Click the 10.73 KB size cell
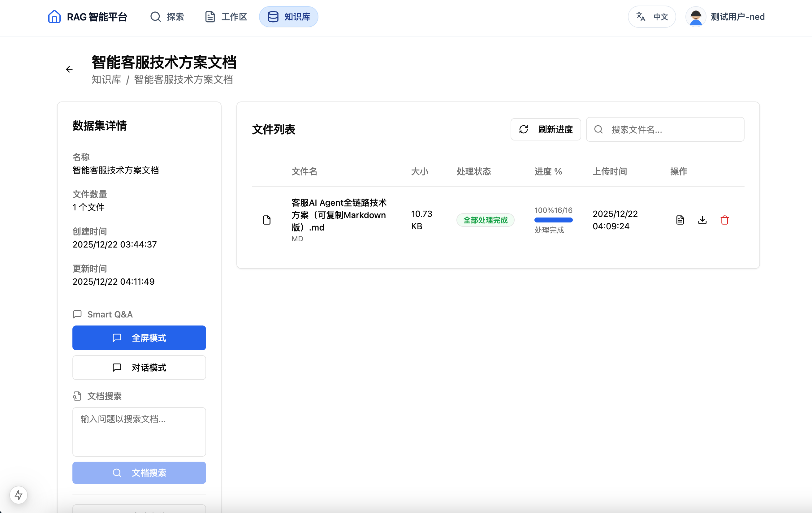This screenshot has width=812, height=513. (421, 220)
